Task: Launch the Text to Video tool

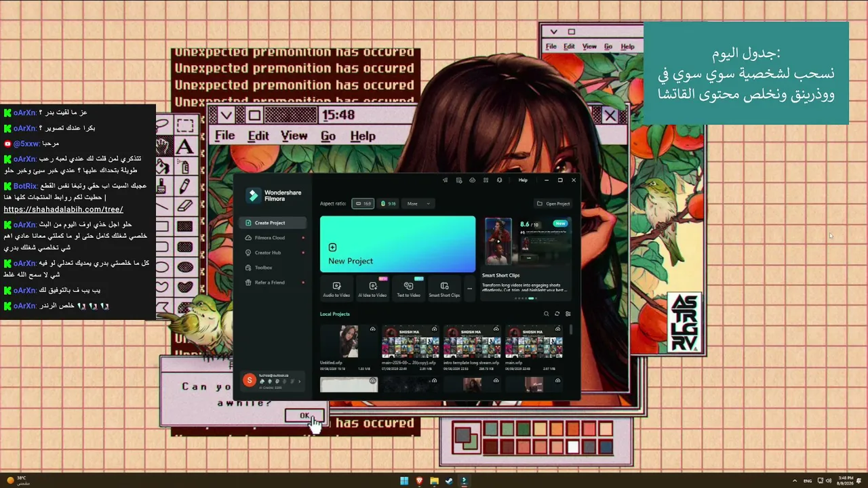Action: 408,289
